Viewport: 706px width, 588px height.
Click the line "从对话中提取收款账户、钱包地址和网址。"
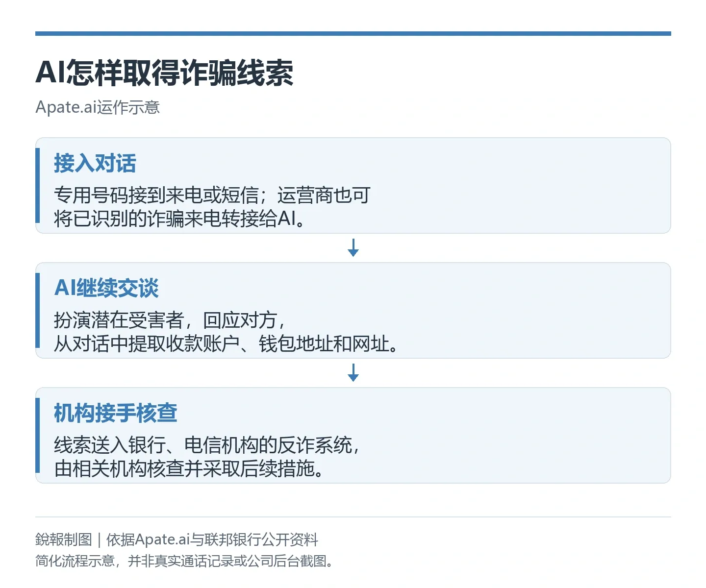tap(226, 343)
